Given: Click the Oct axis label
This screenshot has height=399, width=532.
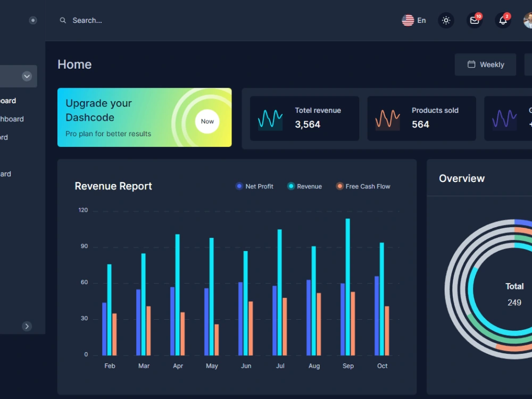Looking at the screenshot, I should pyautogui.click(x=382, y=366).
